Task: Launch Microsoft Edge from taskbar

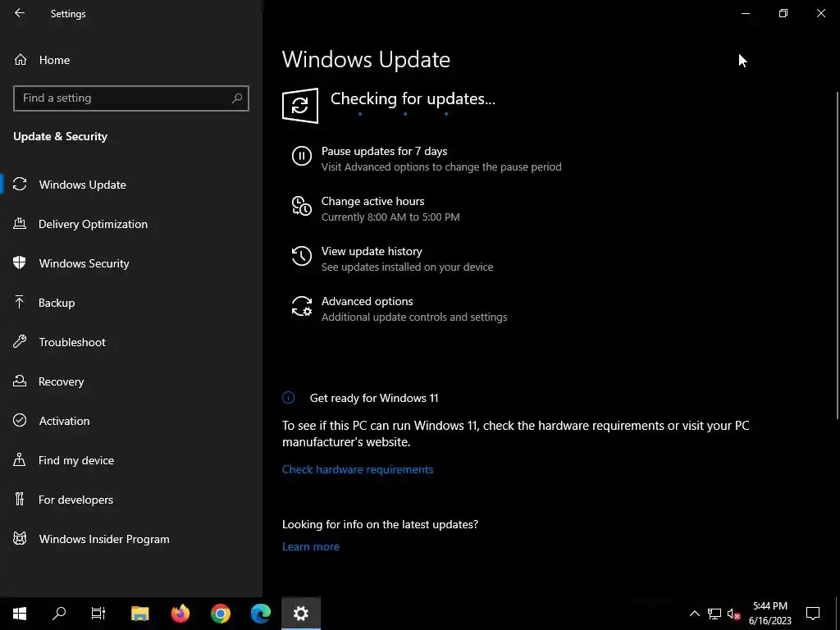Action: click(261, 614)
